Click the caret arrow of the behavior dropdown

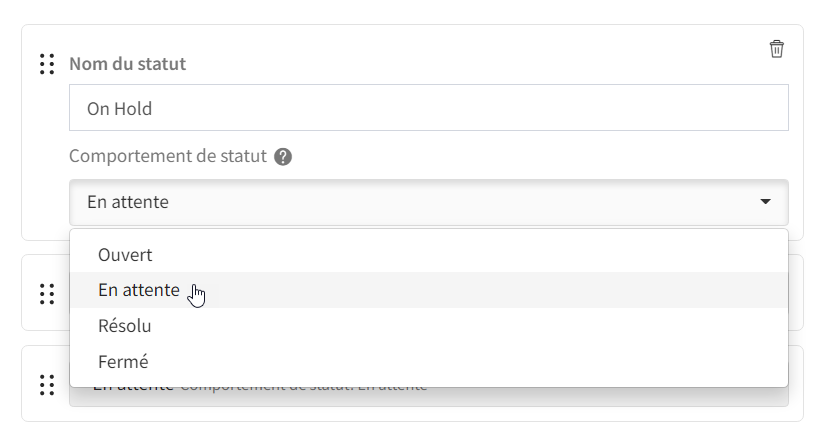tap(766, 202)
